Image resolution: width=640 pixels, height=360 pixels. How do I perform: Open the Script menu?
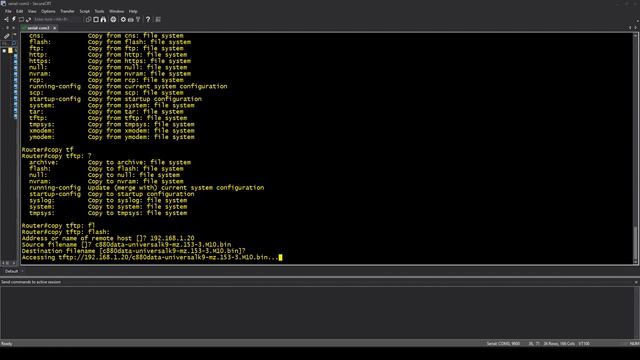(84, 11)
